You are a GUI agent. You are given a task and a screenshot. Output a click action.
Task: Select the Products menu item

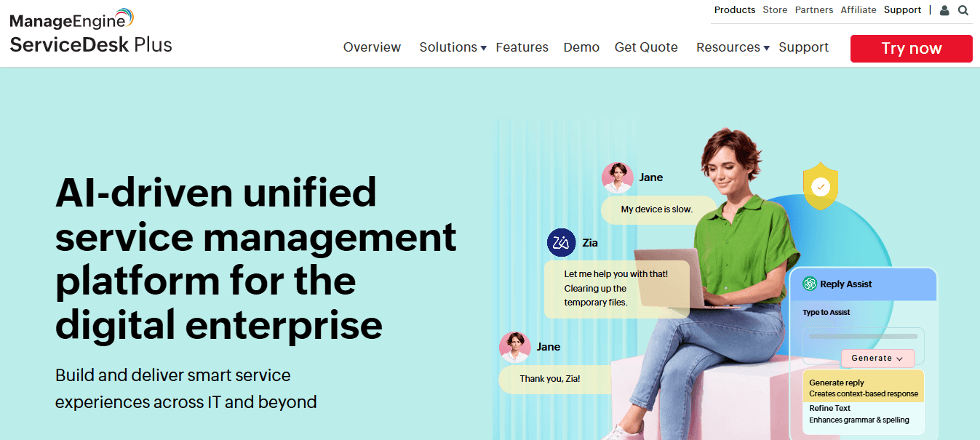[x=734, y=9]
